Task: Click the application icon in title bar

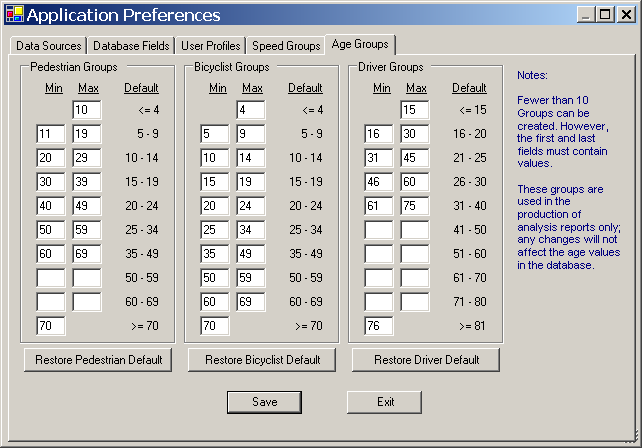Action: 13,15
